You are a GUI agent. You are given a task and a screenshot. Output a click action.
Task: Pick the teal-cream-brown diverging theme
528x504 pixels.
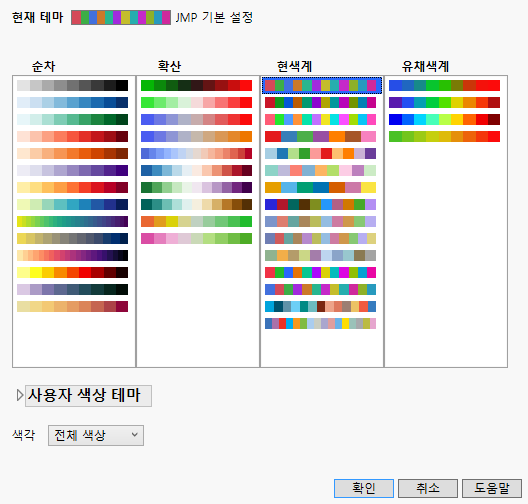[x=196, y=204]
